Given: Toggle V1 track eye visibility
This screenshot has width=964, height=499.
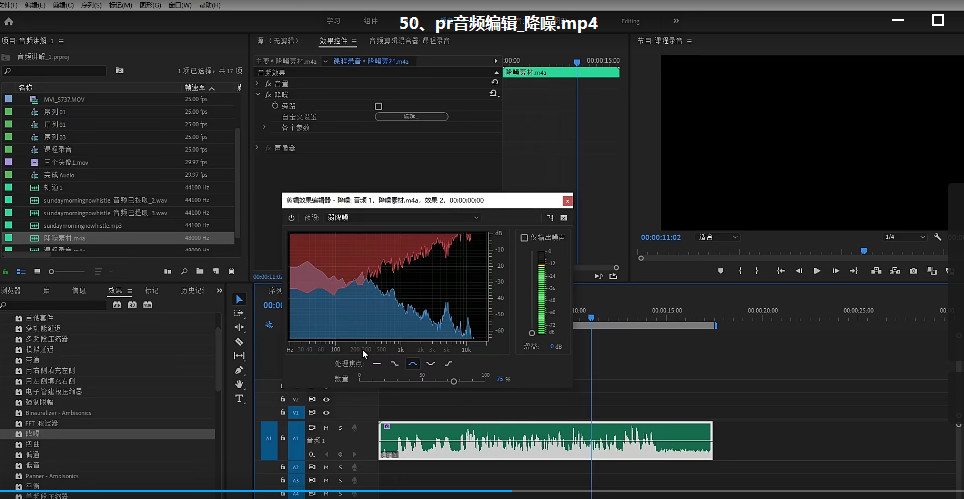Looking at the screenshot, I should pos(326,412).
